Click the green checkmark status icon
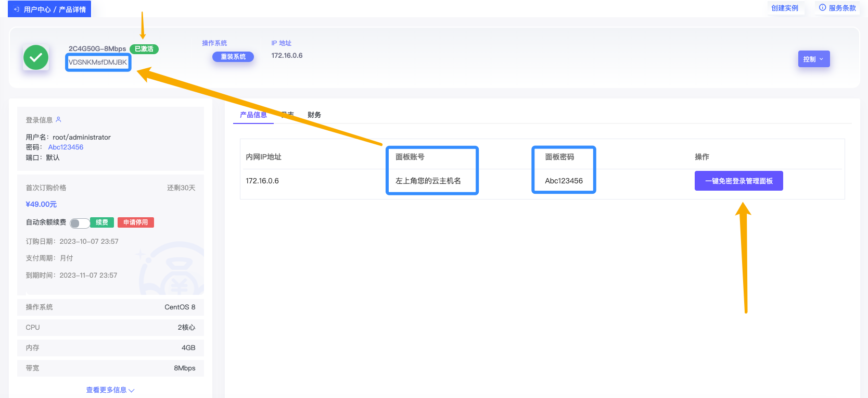Screen dimensions: 868x398 36,57
